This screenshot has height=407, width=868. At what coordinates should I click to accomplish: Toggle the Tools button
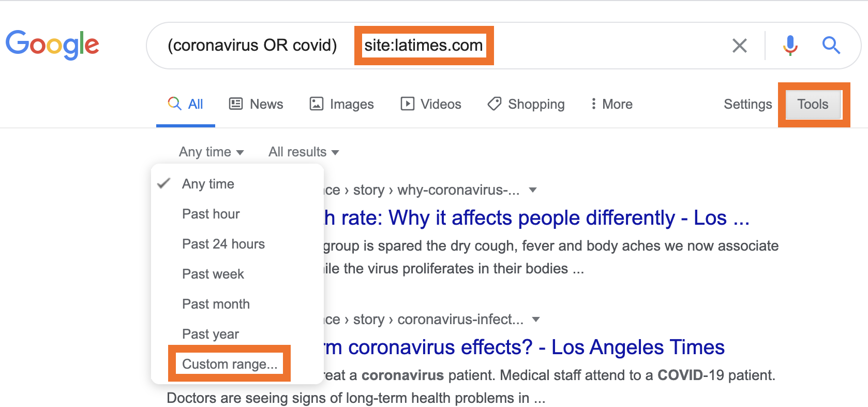pos(813,104)
